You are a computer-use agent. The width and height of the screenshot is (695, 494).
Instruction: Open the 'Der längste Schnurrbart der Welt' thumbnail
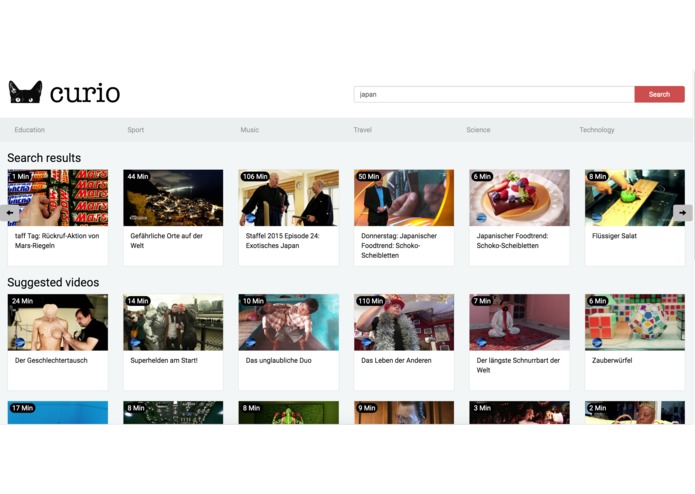(519, 322)
